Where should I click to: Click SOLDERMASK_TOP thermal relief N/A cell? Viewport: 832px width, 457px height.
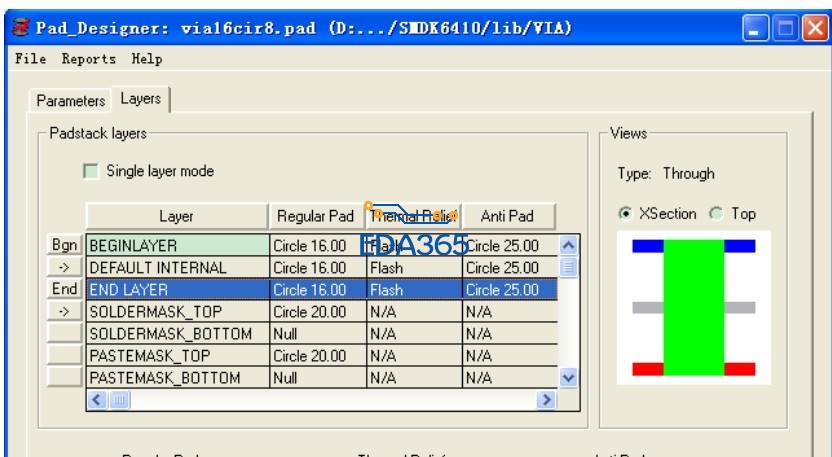point(414,312)
